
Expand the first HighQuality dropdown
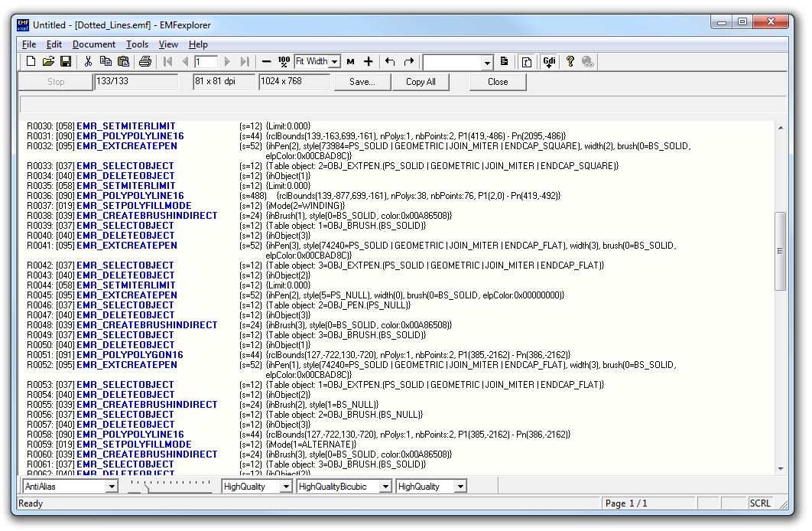(286, 487)
